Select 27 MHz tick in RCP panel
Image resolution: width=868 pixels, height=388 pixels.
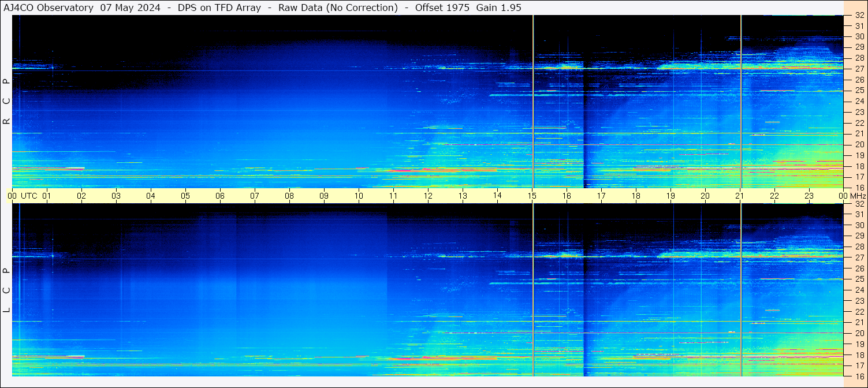pyautogui.click(x=859, y=69)
